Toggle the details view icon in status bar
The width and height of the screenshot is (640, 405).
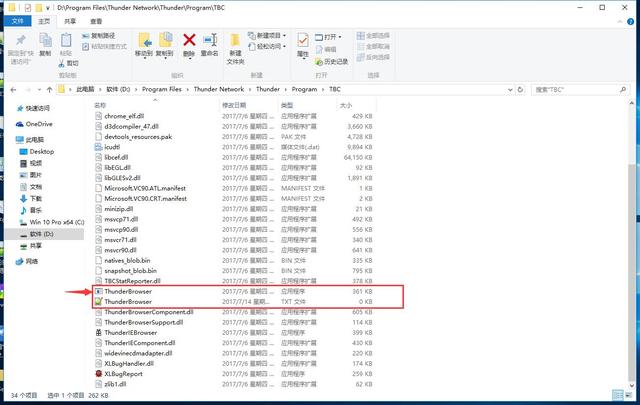[x=618, y=395]
